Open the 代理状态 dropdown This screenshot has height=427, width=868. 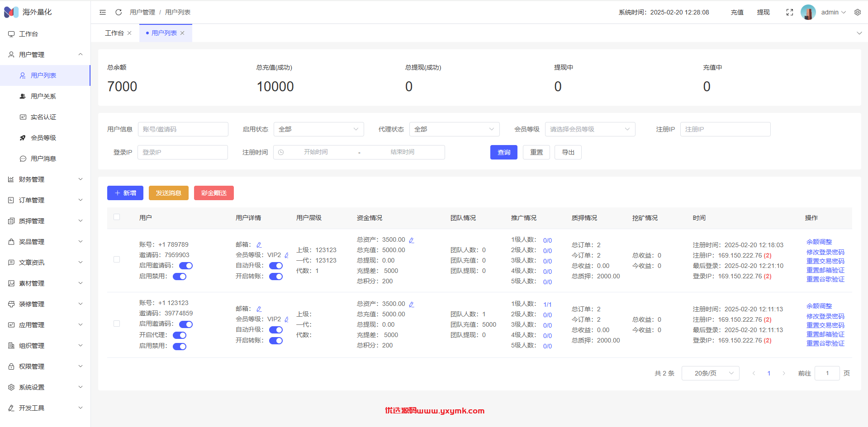click(x=455, y=129)
